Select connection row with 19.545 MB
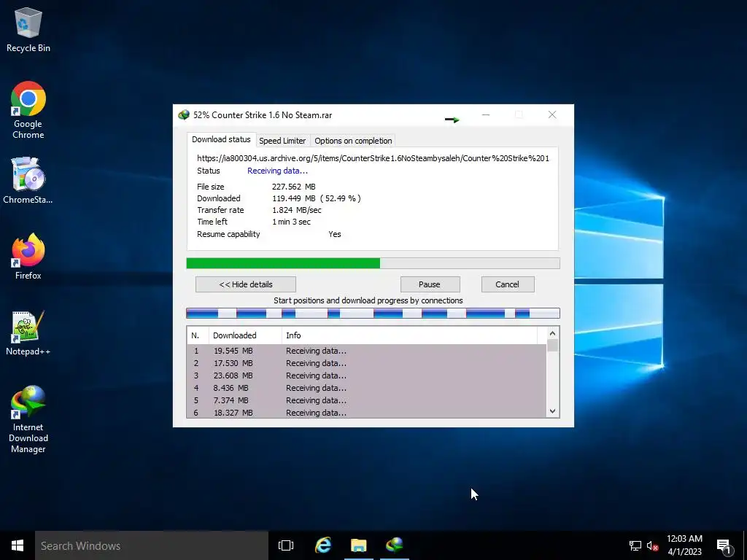This screenshot has width=747, height=560. click(367, 351)
